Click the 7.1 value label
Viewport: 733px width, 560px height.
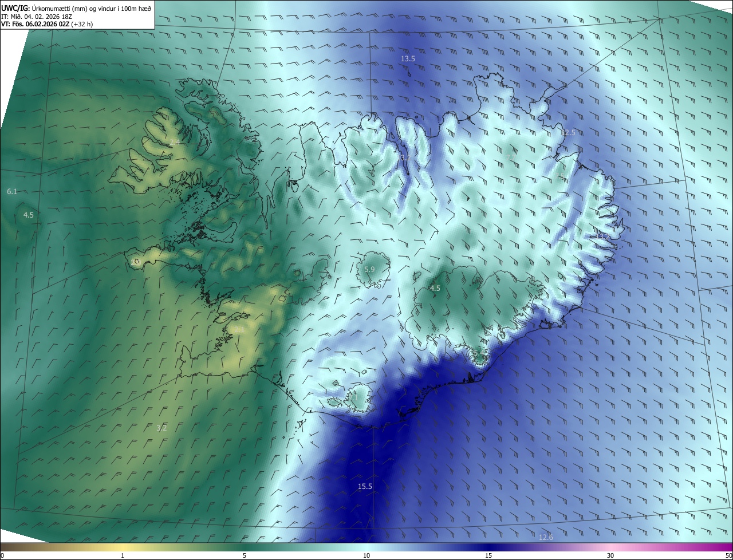point(353,397)
